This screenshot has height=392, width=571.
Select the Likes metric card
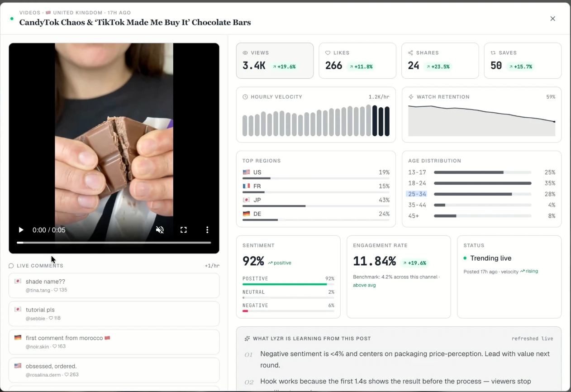point(357,61)
